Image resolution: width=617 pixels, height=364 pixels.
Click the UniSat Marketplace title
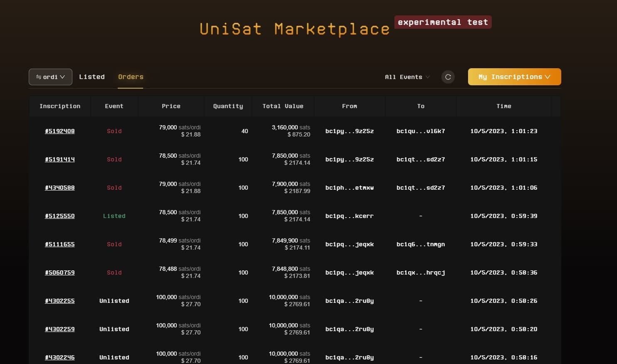point(294,29)
